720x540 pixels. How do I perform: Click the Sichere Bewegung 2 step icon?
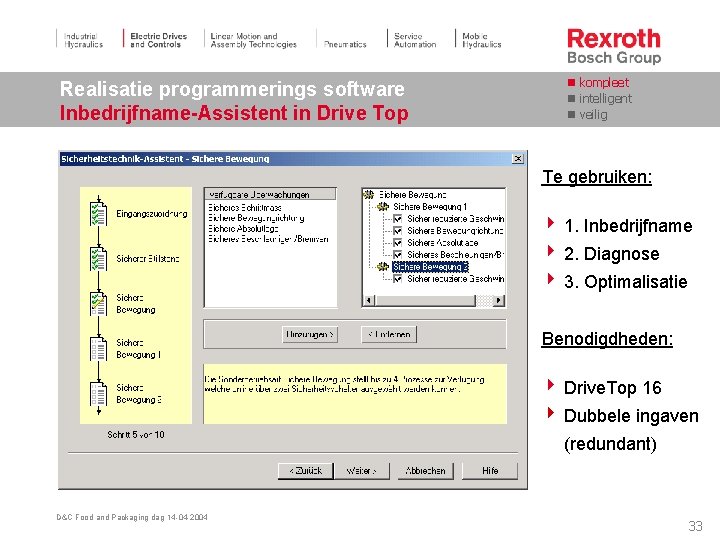98,394
